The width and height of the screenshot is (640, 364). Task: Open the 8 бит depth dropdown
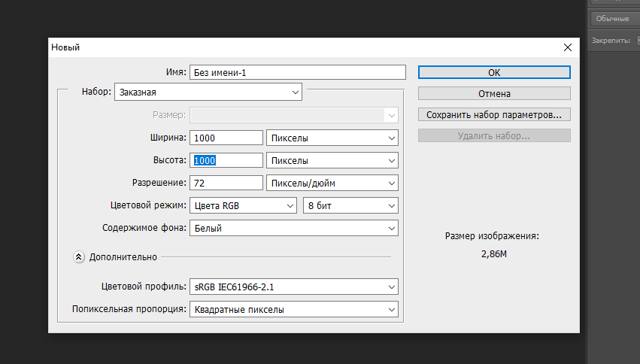pyautogui.click(x=350, y=205)
